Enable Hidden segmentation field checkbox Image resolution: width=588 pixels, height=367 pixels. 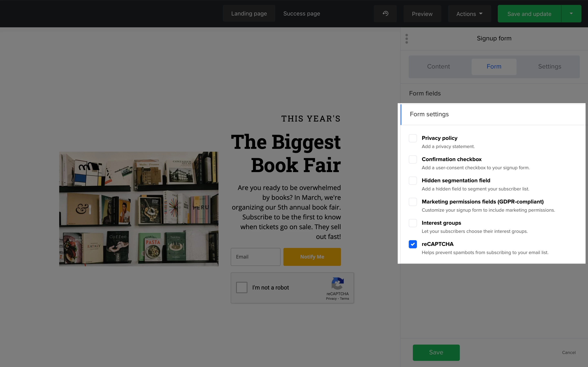pyautogui.click(x=413, y=181)
